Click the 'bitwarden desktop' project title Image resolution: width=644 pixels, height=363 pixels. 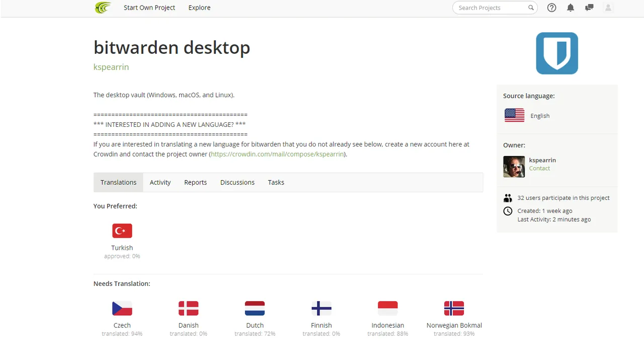172,47
